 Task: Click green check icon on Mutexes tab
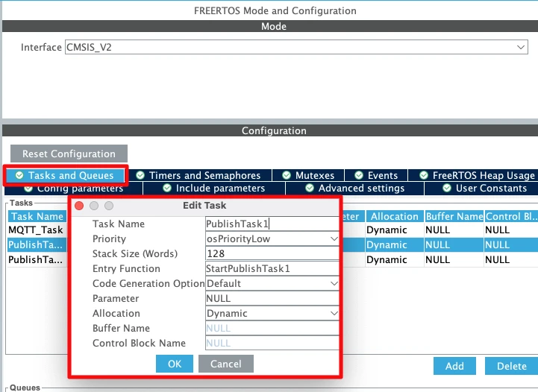(287, 175)
